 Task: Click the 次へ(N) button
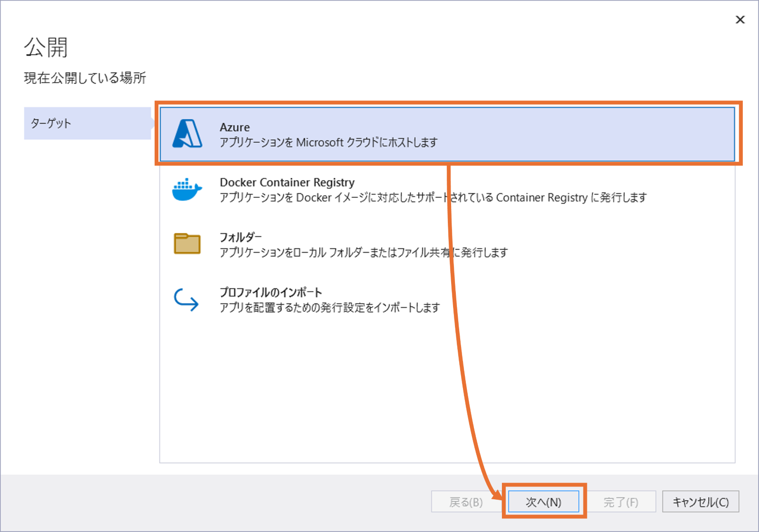click(x=544, y=502)
